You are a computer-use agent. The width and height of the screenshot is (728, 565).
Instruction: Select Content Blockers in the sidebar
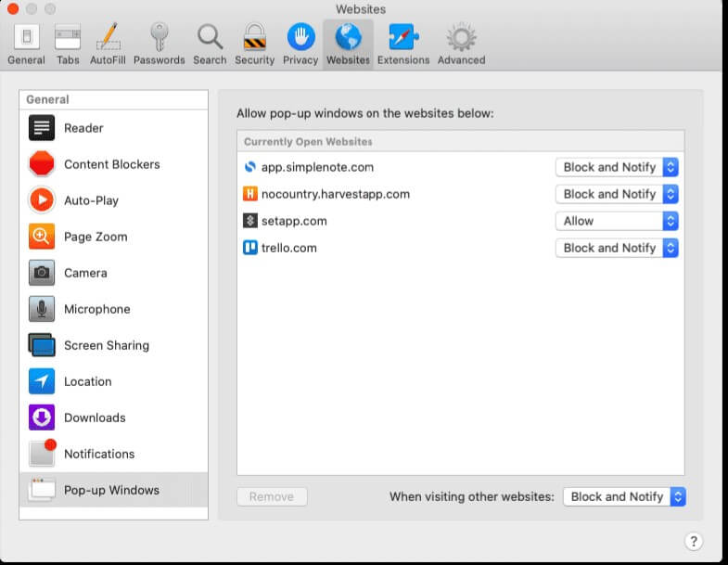pyautogui.click(x=111, y=164)
